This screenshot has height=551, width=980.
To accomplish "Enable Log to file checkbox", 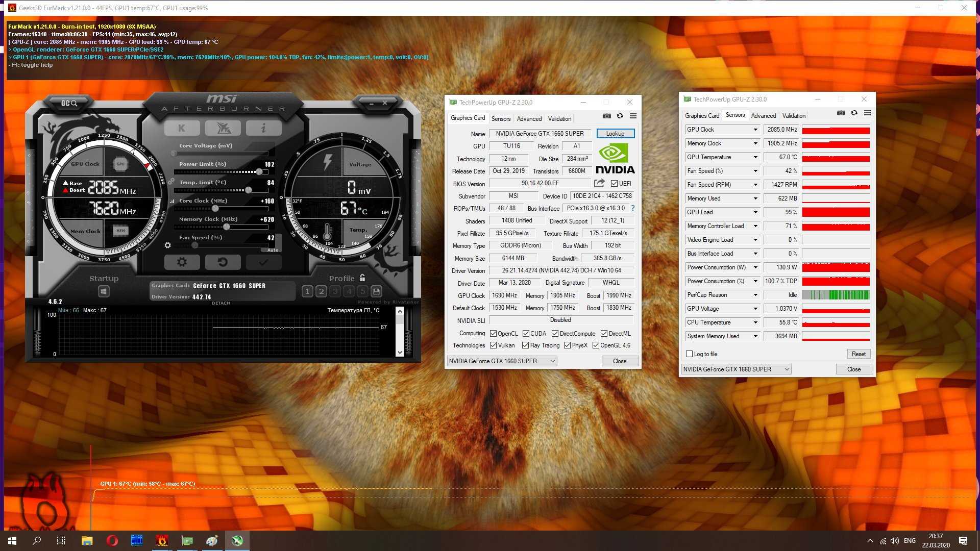I will click(x=689, y=354).
